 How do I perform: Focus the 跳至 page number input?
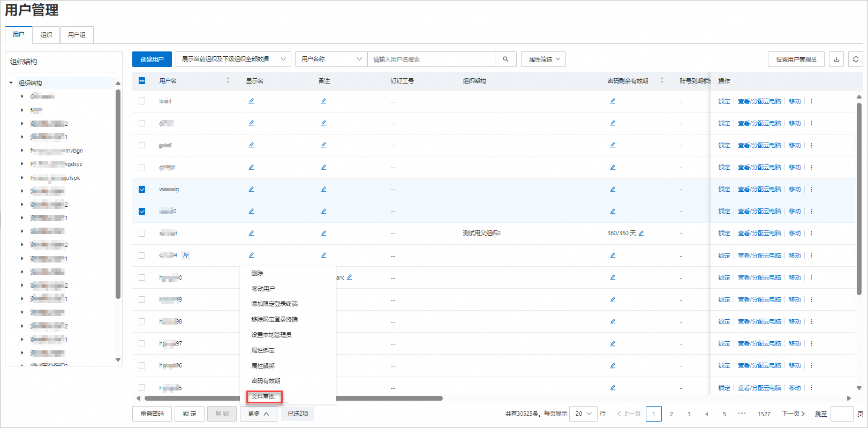click(842, 414)
